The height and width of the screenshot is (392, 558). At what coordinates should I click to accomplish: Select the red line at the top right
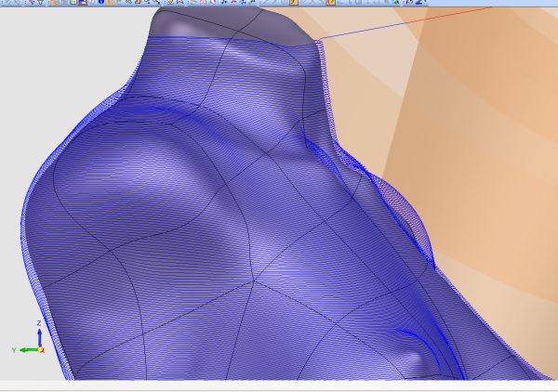437,19
